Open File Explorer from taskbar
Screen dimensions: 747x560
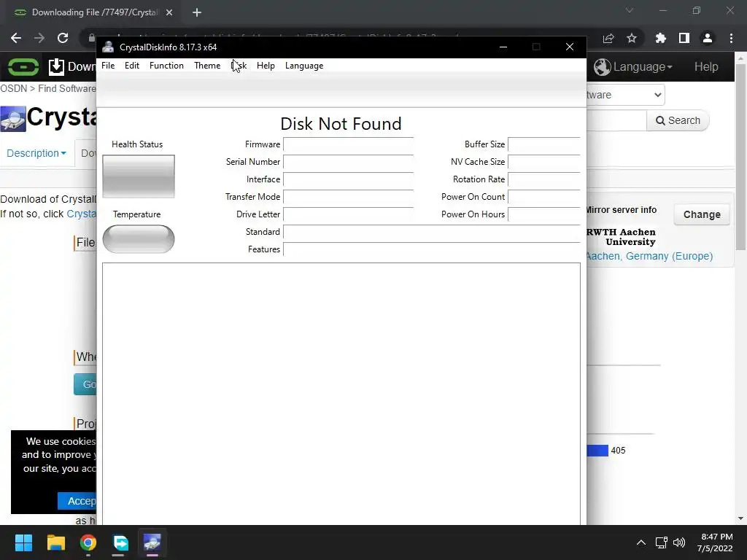click(55, 542)
